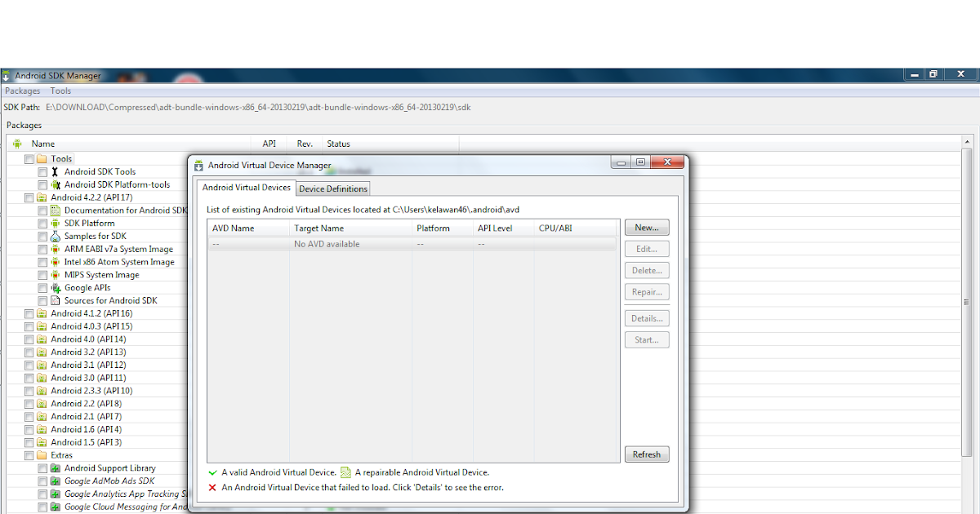Click the SDK Manager vertical scrollbar

(x=967, y=302)
